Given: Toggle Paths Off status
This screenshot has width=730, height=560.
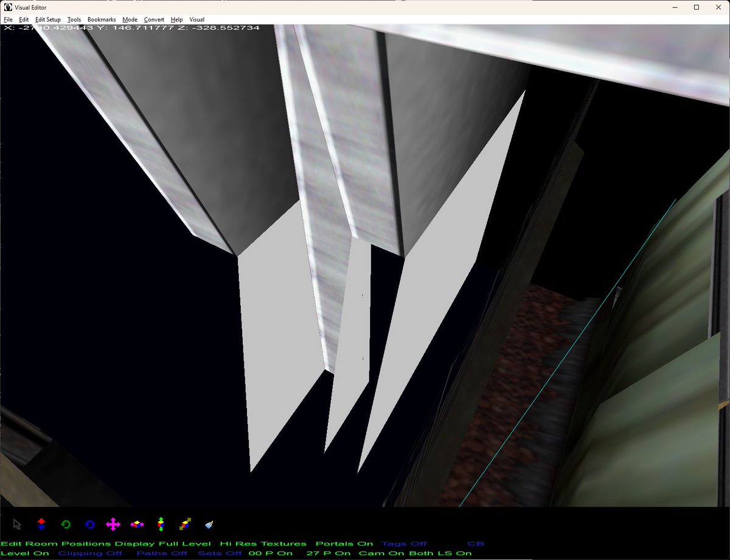Looking at the screenshot, I should [162, 553].
